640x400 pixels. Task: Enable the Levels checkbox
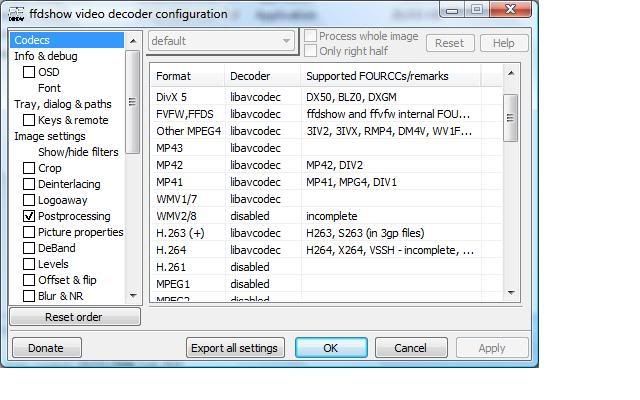[x=29, y=264]
